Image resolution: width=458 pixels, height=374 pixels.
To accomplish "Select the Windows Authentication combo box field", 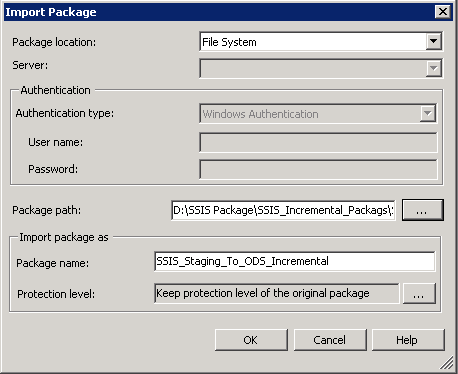I will pyautogui.click(x=318, y=114).
